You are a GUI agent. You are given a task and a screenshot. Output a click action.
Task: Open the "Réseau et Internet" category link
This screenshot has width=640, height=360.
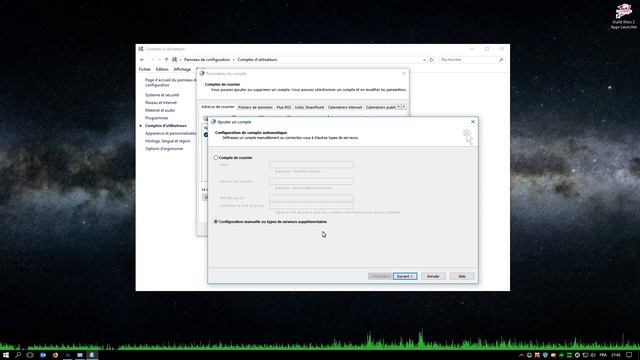tap(161, 102)
